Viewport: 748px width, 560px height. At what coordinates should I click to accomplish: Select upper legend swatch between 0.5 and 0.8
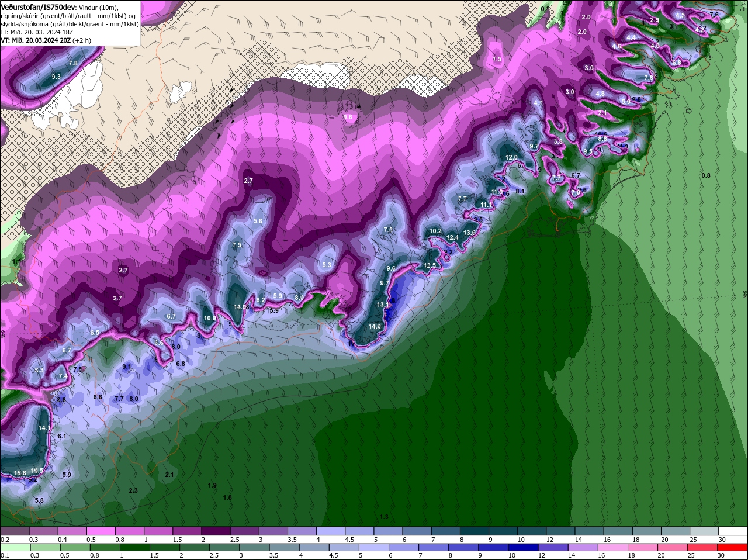[101, 531]
